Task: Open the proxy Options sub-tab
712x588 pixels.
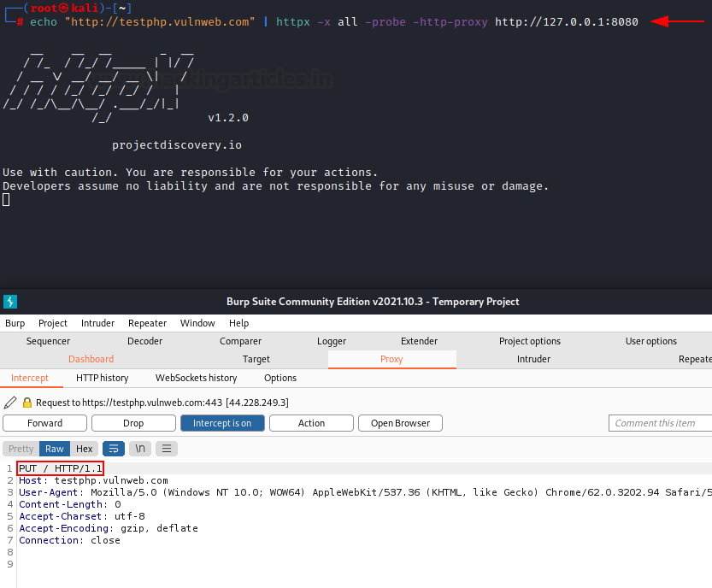Action: 280,378
